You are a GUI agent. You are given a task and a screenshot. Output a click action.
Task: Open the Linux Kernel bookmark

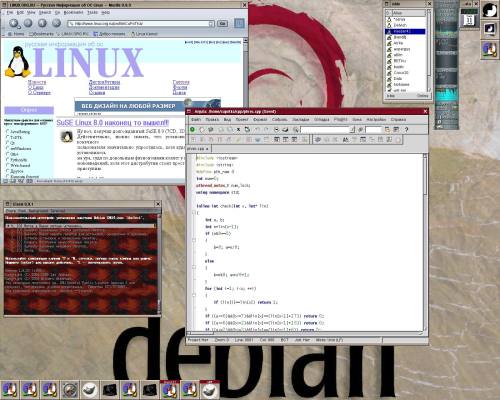pyautogui.click(x=144, y=34)
